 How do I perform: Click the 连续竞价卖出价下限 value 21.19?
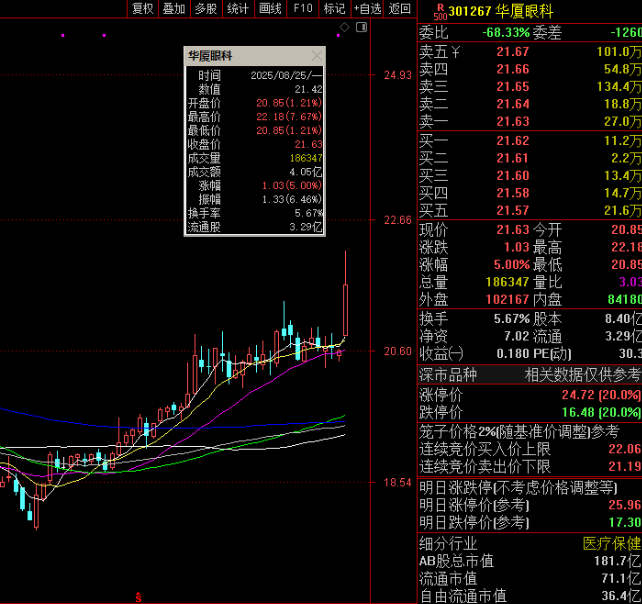[625, 466]
